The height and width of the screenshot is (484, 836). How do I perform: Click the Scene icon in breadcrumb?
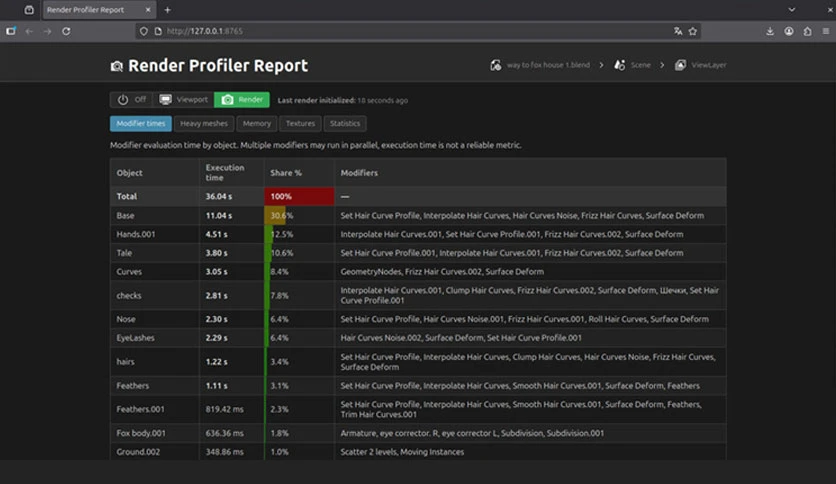[620, 65]
